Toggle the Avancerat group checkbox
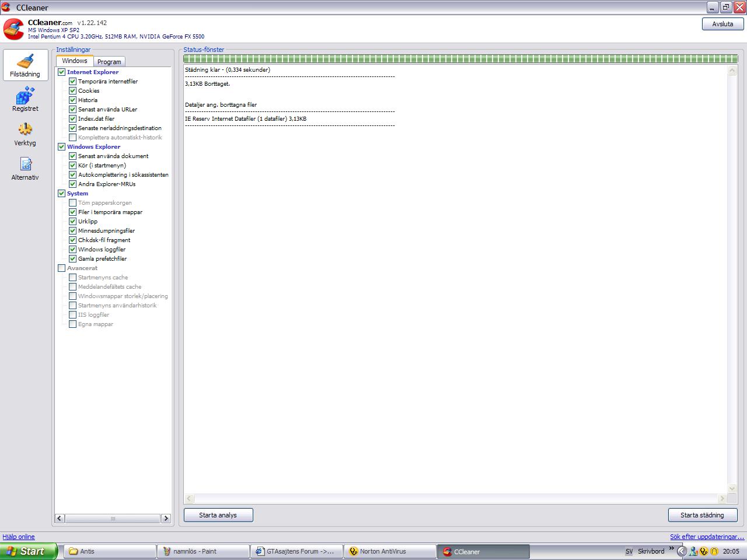This screenshot has width=747, height=560. point(62,268)
